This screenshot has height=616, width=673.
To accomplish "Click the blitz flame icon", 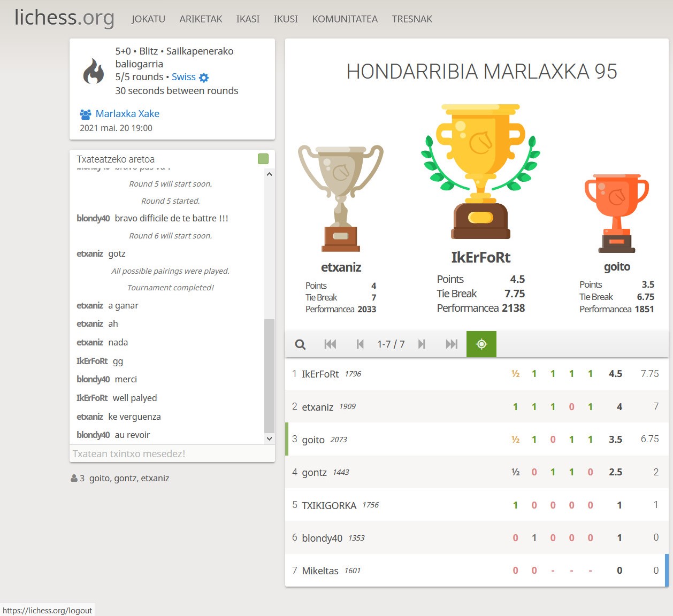I will [94, 71].
